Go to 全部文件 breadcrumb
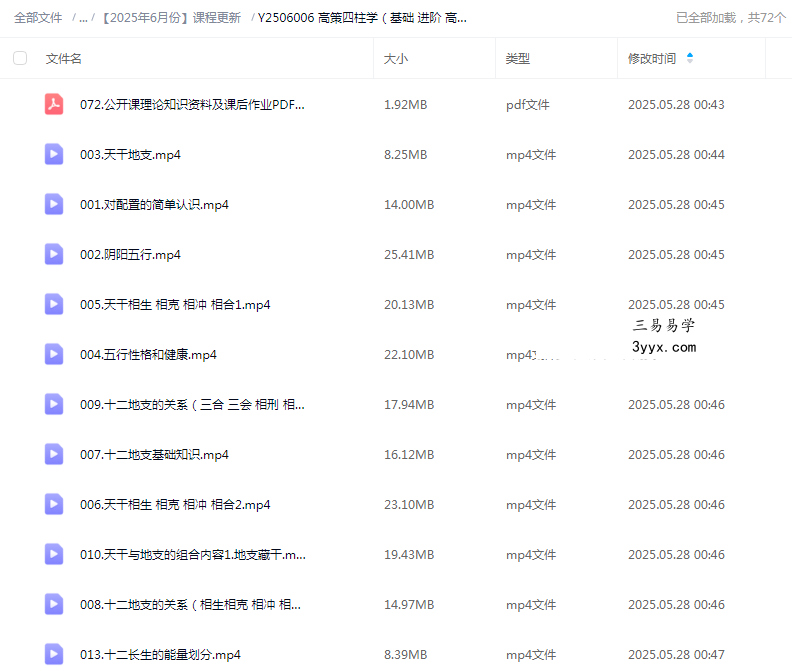This screenshot has height=671, width=792. pos(38,18)
